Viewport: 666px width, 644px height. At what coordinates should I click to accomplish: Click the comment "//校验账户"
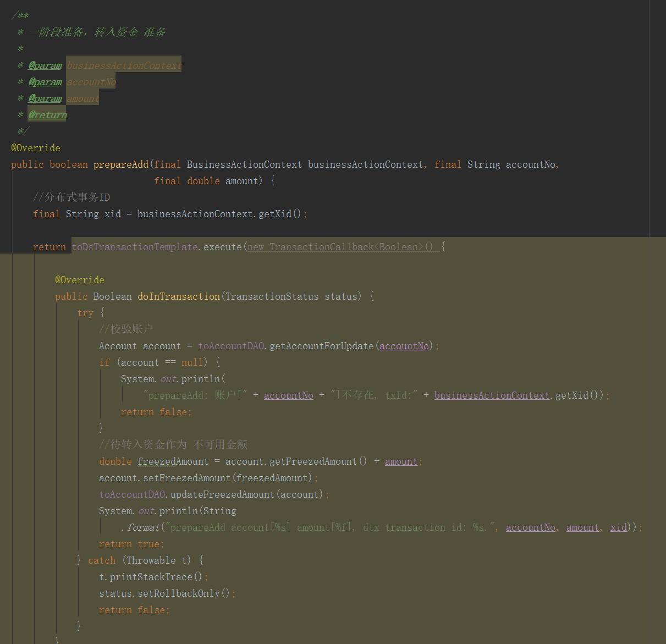(126, 329)
